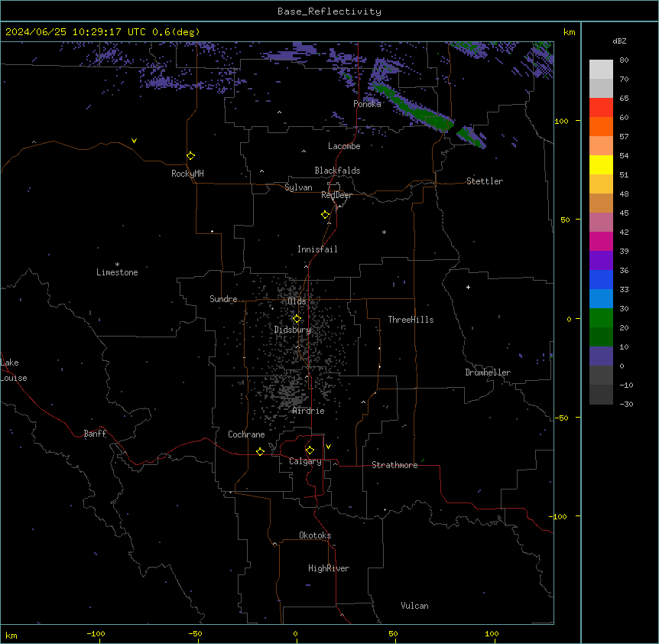Click the Calgary city label

pos(305,461)
